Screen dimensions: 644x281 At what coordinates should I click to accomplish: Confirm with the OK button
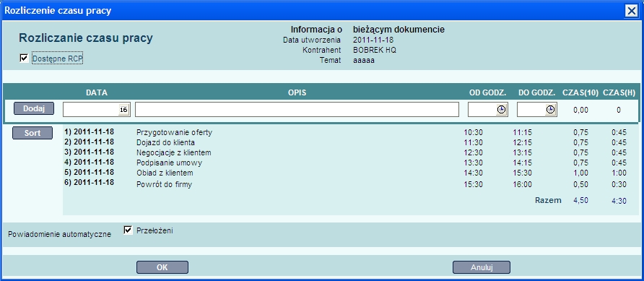[x=162, y=267]
